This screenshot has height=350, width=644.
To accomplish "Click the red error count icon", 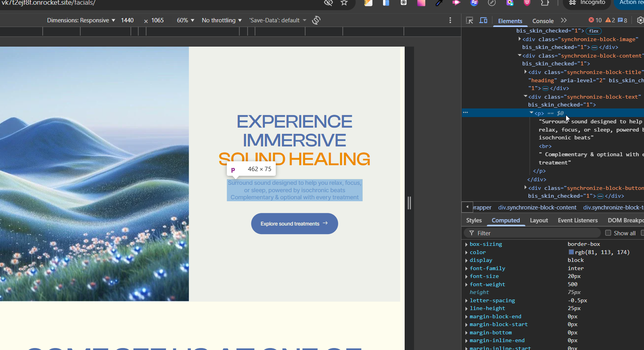I will coord(592,20).
